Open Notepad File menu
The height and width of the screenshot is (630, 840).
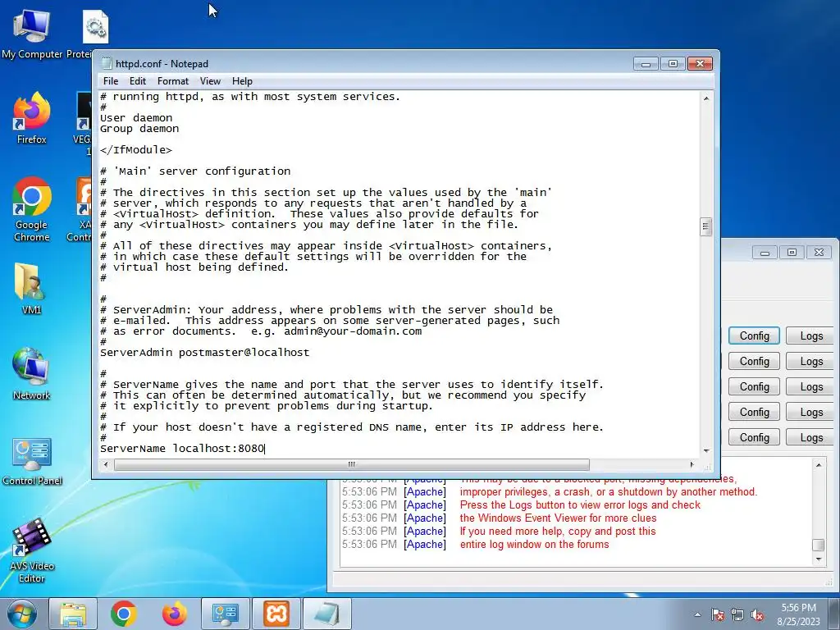[x=111, y=81]
